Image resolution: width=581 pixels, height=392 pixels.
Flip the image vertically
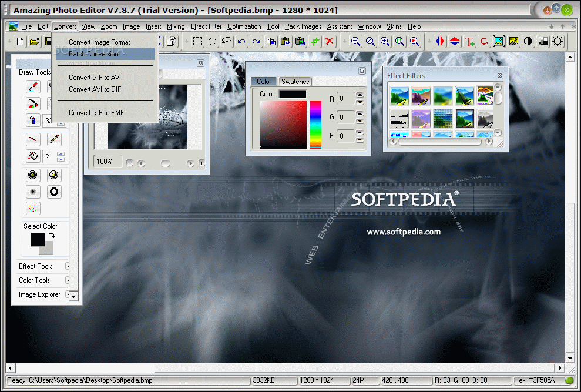[x=455, y=41]
